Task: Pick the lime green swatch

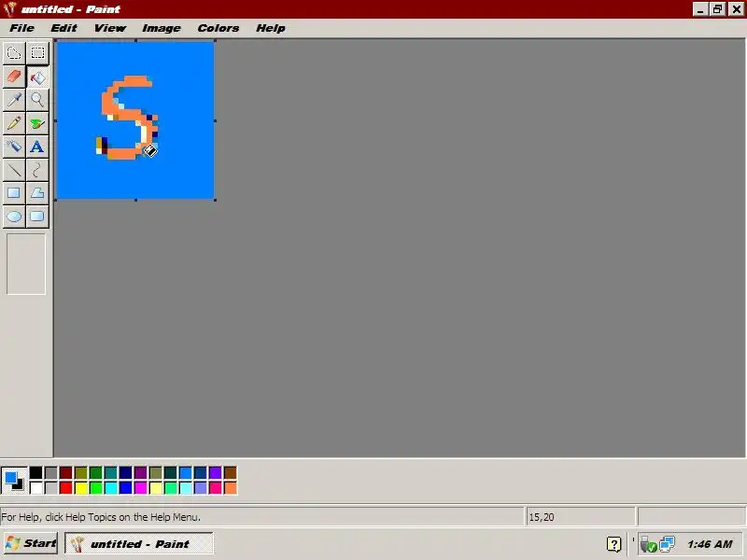Action: (96, 487)
